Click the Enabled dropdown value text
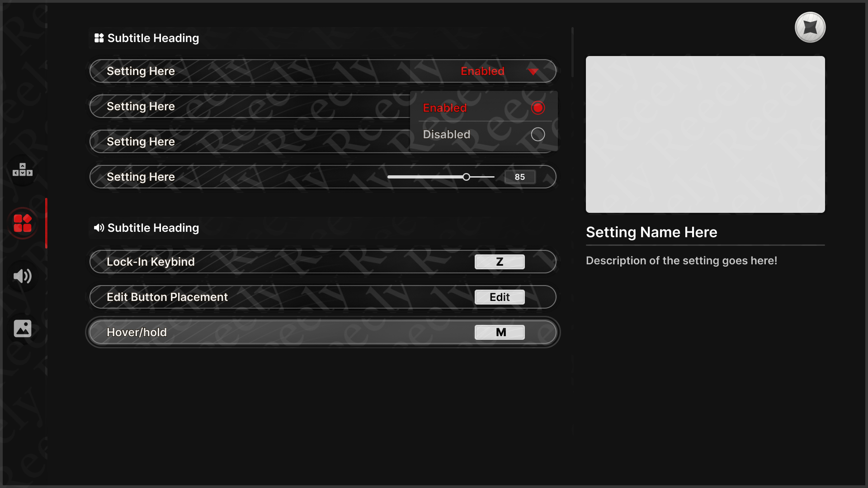Image resolution: width=868 pixels, height=488 pixels. [x=482, y=71]
